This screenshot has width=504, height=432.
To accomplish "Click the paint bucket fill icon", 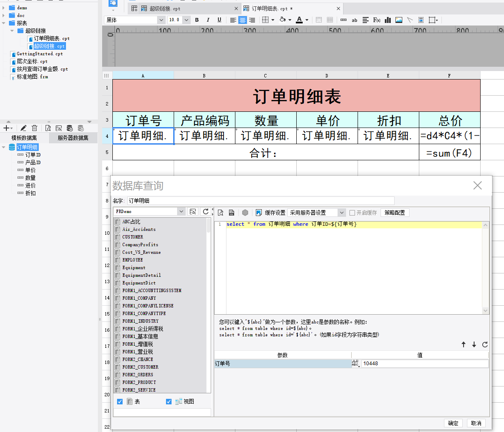I will [283, 20].
